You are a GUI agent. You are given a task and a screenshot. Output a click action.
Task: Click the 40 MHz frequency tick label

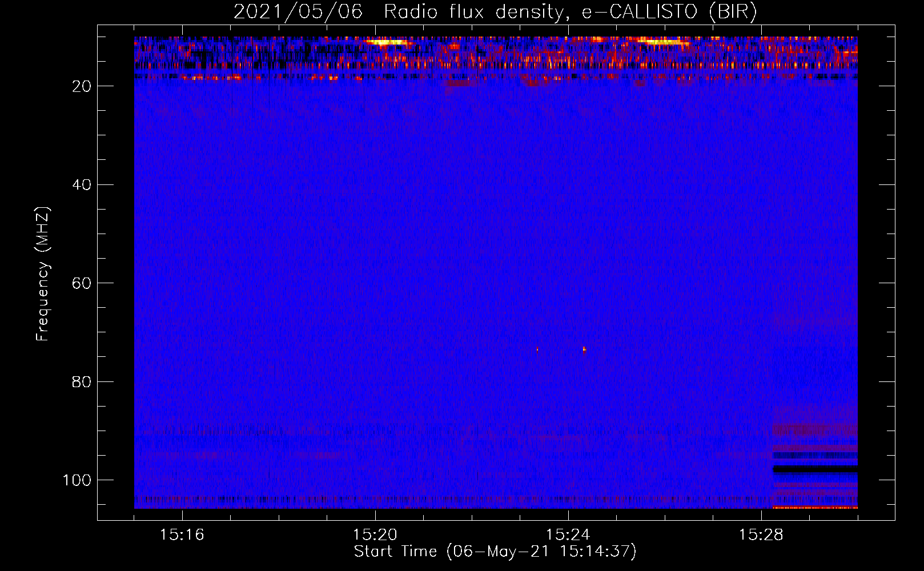coord(82,185)
